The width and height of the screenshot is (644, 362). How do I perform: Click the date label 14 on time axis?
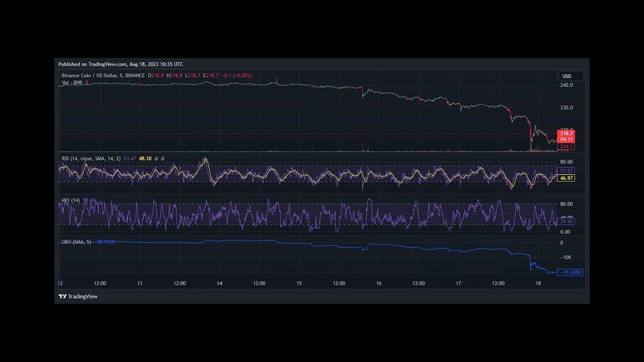219,284
